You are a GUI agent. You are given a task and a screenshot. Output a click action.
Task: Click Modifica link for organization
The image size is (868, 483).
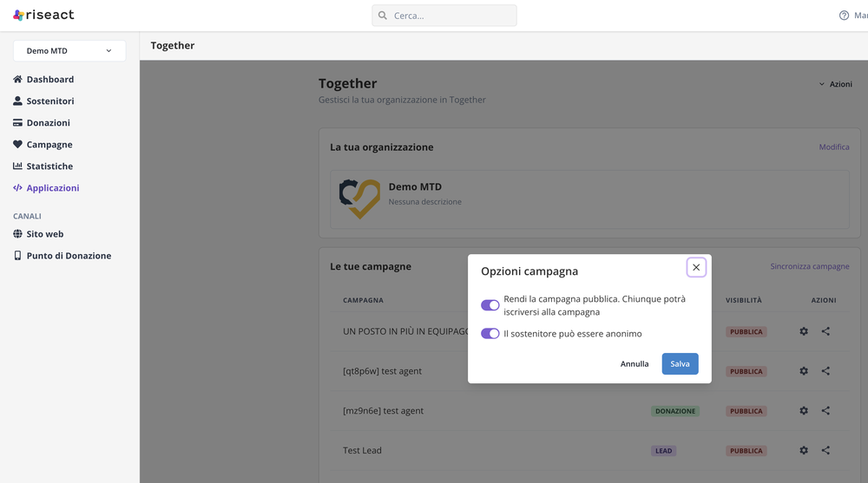(833, 147)
